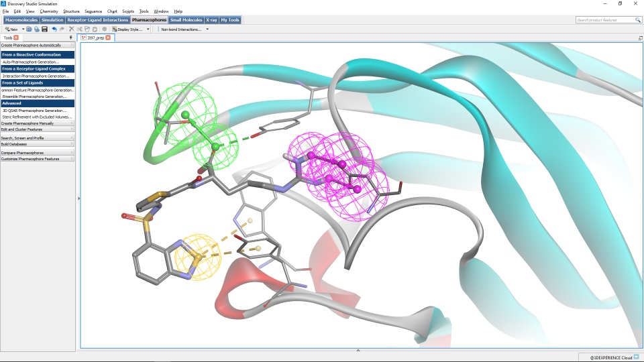Click the Copy toolbar icon
The image size is (644, 362).
click(x=87, y=29)
